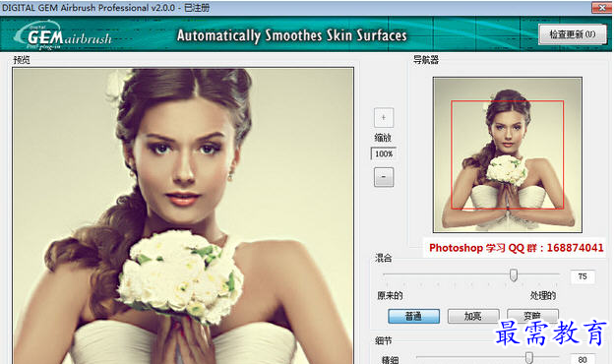Viewport: 615px width, 364px height.
Task: Close the Airbrush Professional window
Action: tap(602, 8)
